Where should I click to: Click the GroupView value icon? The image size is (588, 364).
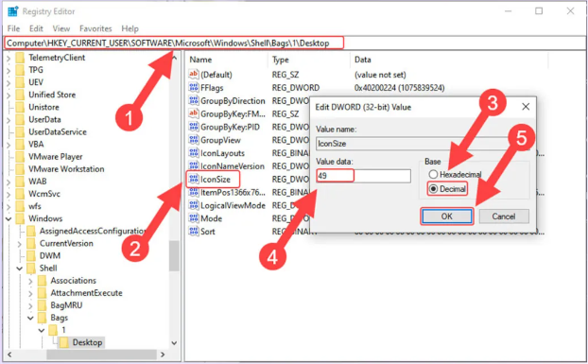point(194,140)
